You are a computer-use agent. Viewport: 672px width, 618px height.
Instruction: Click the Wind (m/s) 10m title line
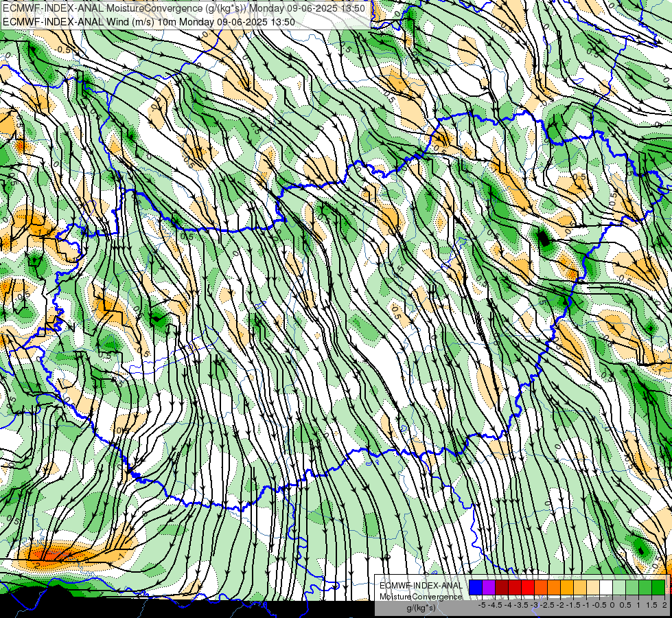(149, 21)
